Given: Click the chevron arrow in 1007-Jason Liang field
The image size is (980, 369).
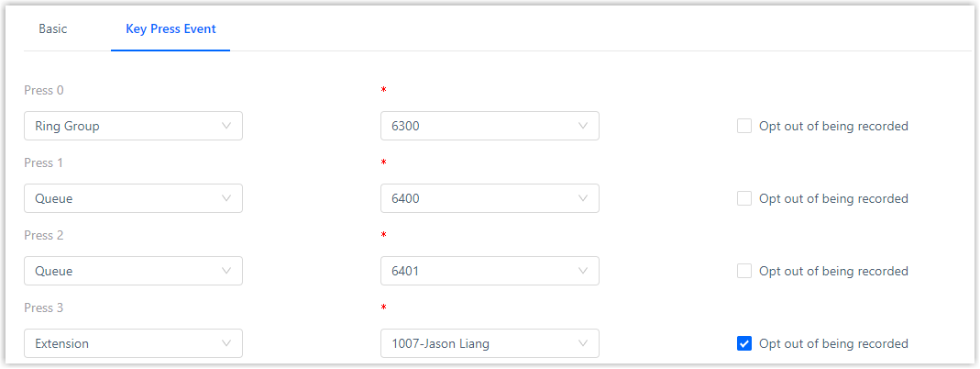Looking at the screenshot, I should coord(583,343).
